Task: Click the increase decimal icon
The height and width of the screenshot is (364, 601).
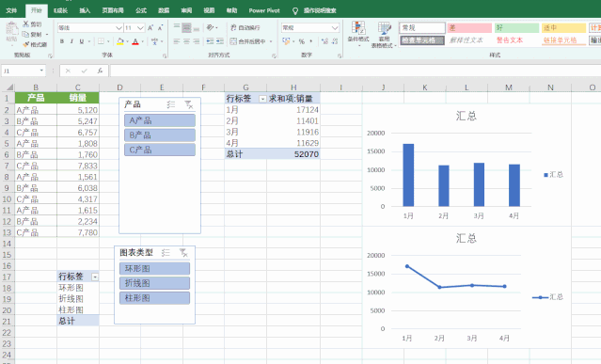Action: (324, 41)
